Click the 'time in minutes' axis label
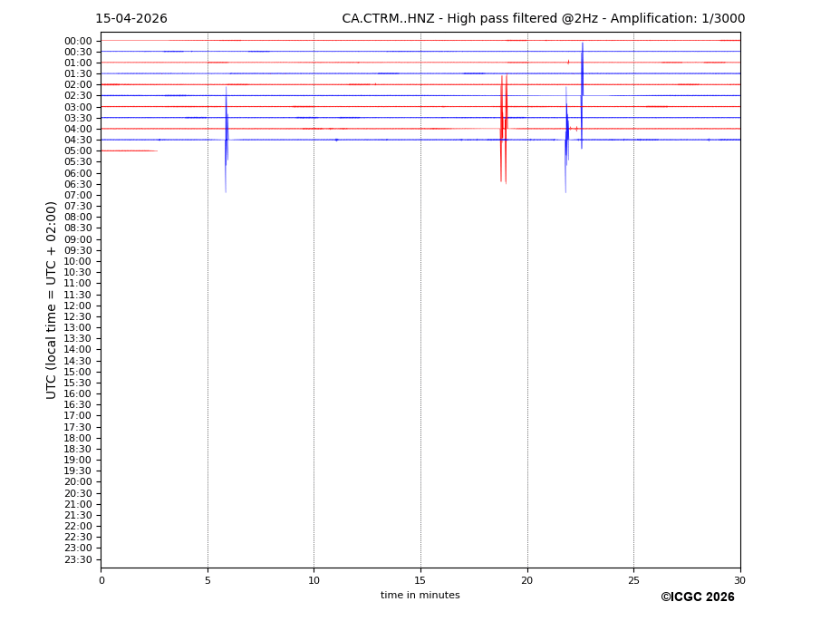Viewport: 840px width, 631px height. coord(420,596)
